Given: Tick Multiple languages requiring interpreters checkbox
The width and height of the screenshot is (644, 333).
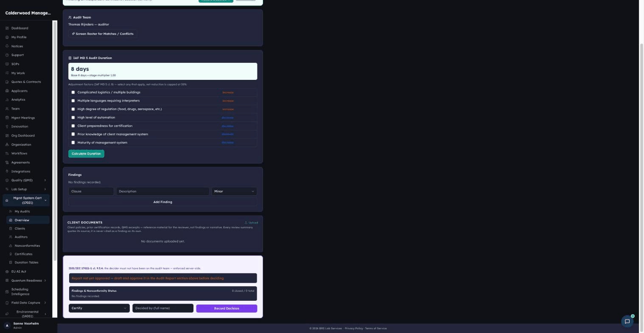Looking at the screenshot, I should [x=73, y=101].
